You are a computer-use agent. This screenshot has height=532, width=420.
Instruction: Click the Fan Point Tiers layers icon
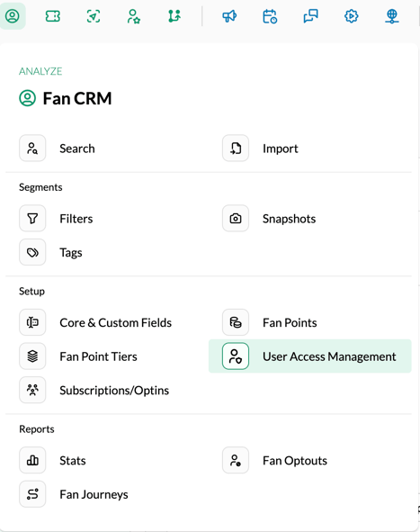tap(32, 356)
